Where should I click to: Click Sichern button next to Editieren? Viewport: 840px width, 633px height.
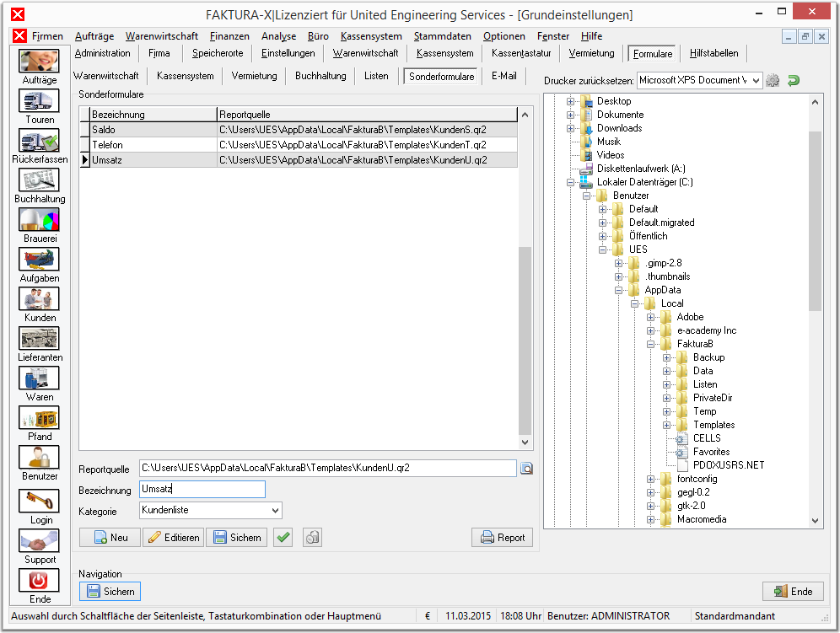tap(237, 537)
